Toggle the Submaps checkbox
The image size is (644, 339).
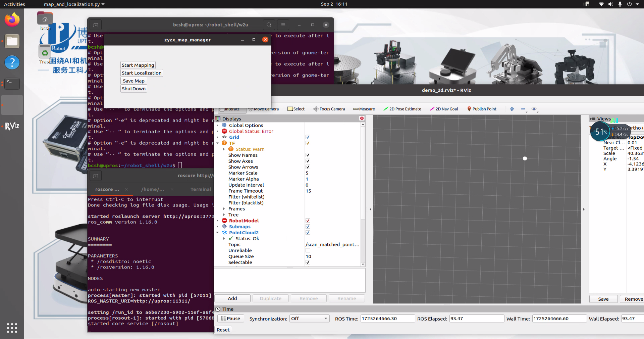[x=308, y=227]
